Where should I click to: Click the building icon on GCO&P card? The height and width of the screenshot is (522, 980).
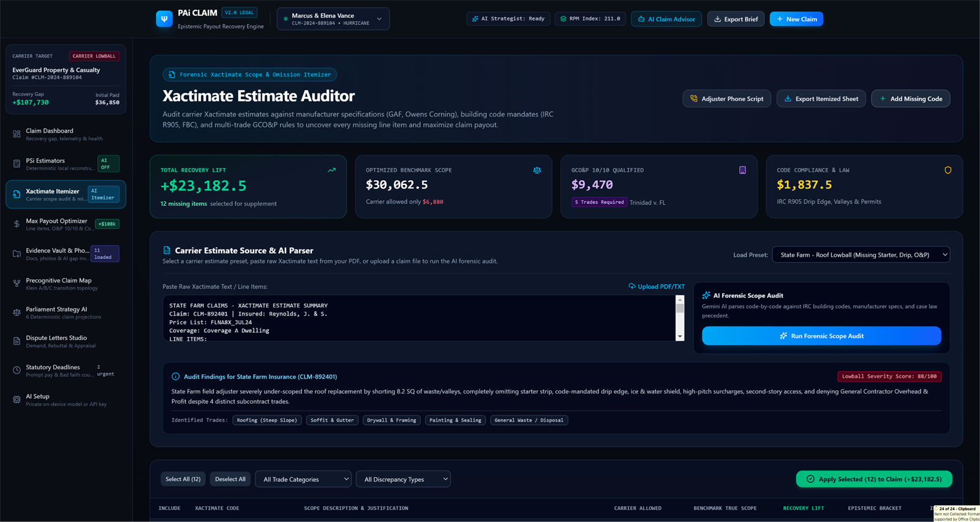tap(742, 170)
